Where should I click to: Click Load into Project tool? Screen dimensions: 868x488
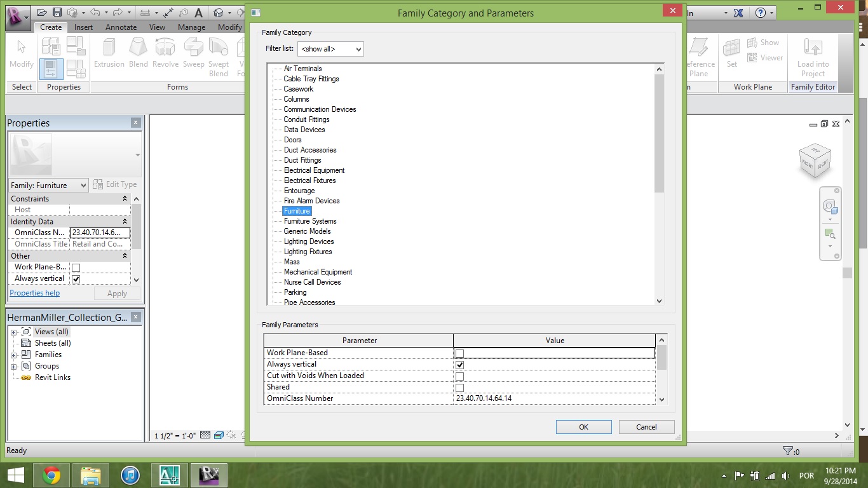pyautogui.click(x=813, y=57)
